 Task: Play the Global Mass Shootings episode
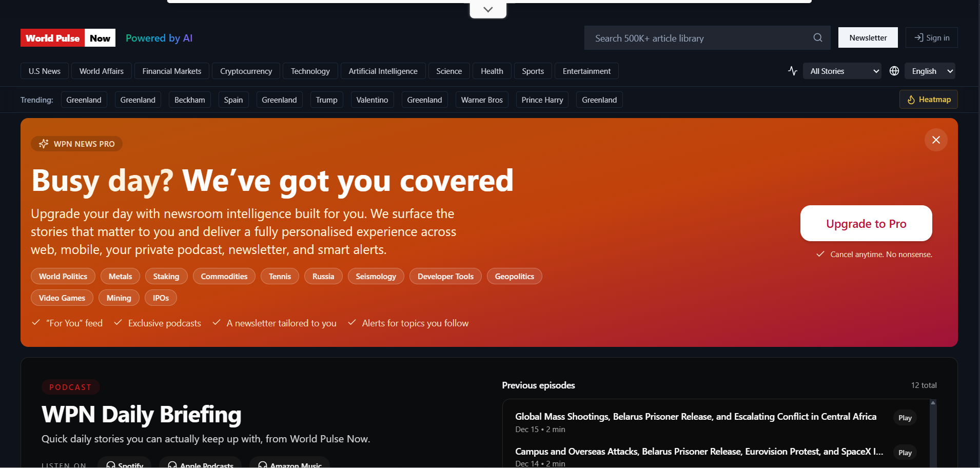coord(905,418)
